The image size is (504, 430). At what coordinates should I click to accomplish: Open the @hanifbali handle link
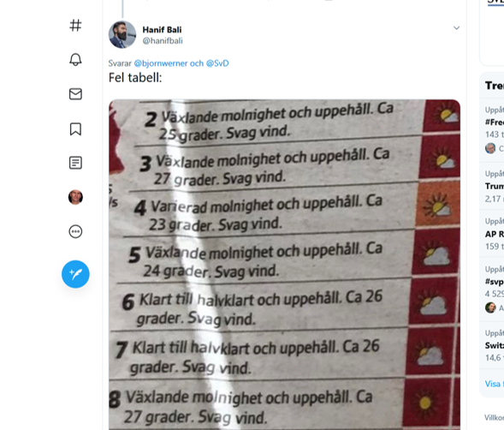pyautogui.click(x=163, y=41)
